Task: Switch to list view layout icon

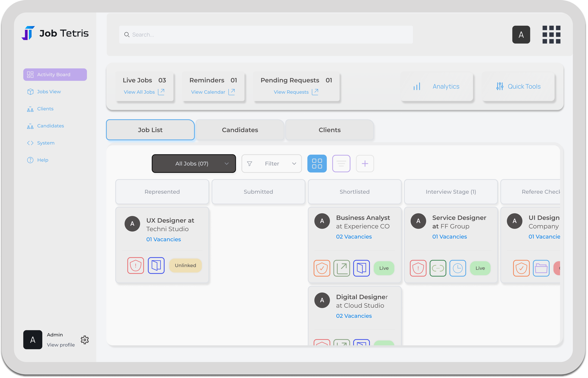Action: click(x=341, y=164)
